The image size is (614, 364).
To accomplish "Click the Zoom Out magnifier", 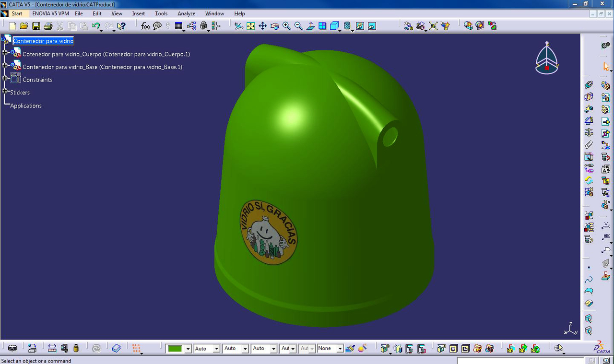I will click(x=298, y=26).
